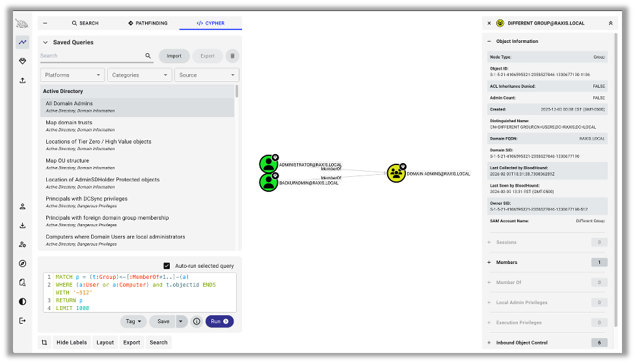
Task: Click the Import button
Action: 174,56
